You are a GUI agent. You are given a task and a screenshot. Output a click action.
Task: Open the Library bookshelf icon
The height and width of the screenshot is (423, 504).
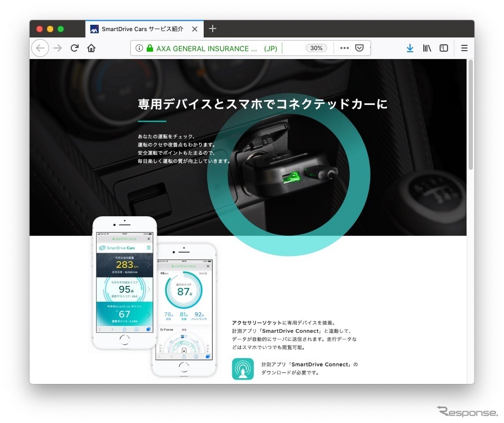tap(427, 48)
